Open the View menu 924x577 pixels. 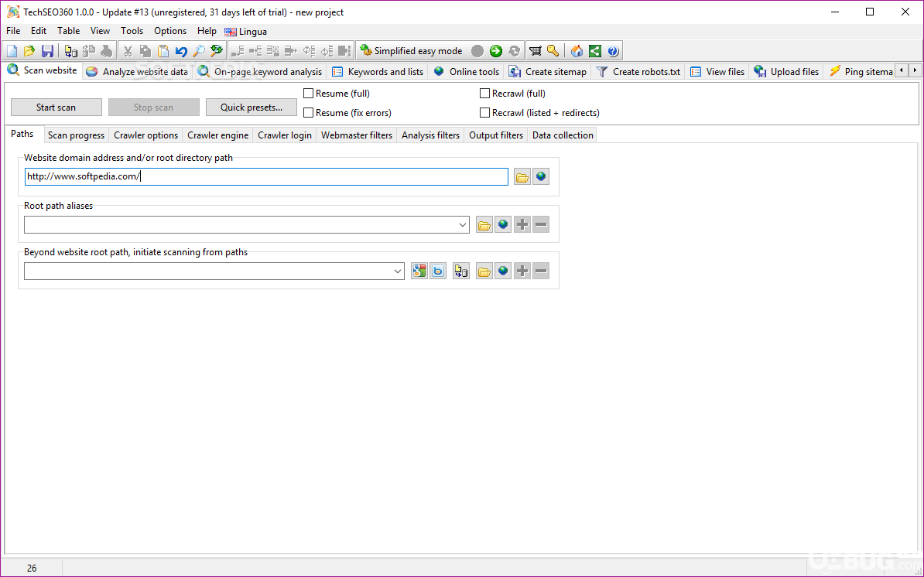[100, 31]
